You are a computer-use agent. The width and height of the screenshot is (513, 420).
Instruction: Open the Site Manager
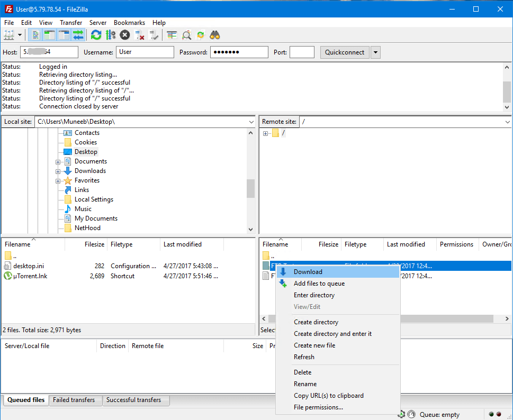(9, 34)
